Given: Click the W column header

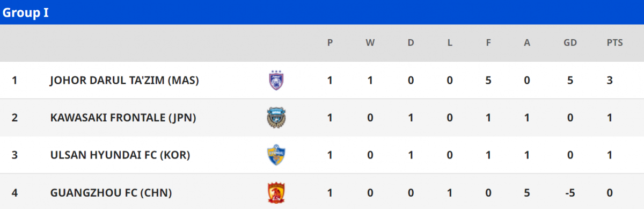Looking at the screenshot, I should [370, 43].
